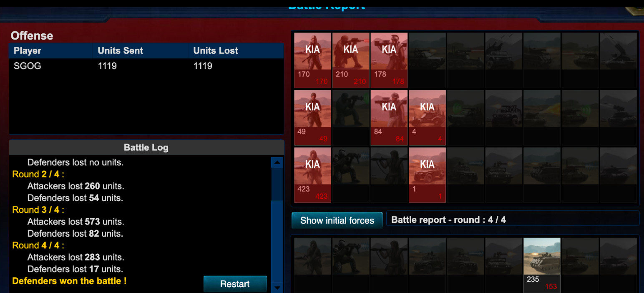644x293 pixels.
Task: Click the Battle report round 4 / 4 label
Action: click(x=448, y=220)
